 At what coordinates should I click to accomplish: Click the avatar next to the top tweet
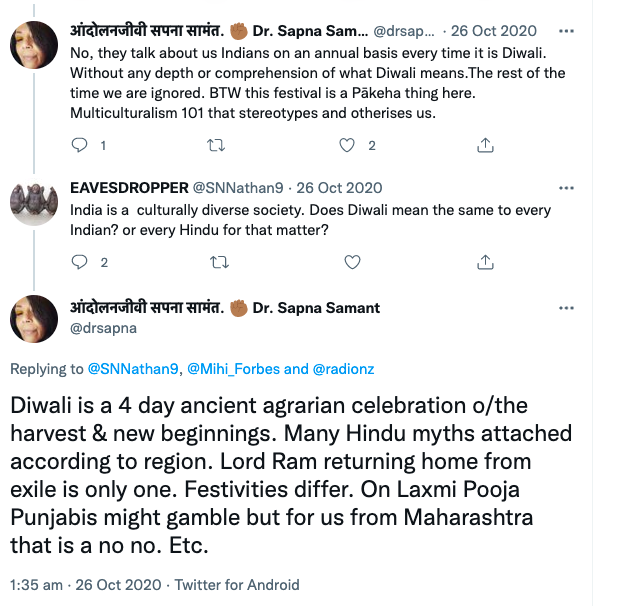pos(33,50)
